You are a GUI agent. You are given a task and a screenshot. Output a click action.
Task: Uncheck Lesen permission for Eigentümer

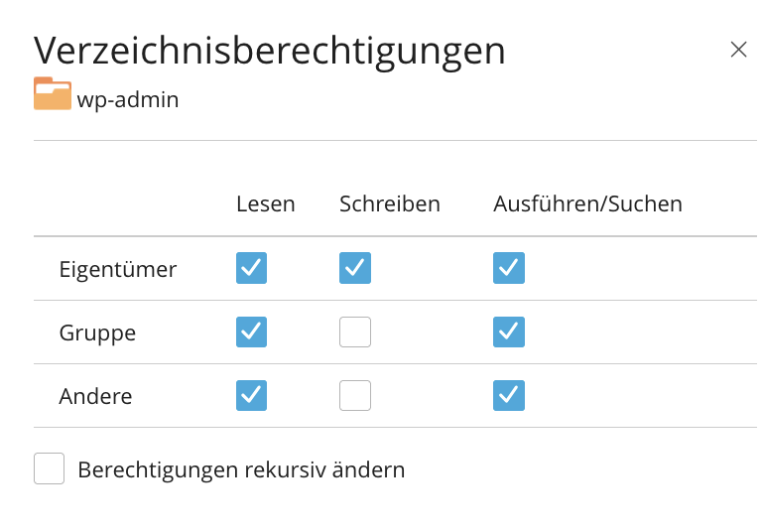coord(251,268)
